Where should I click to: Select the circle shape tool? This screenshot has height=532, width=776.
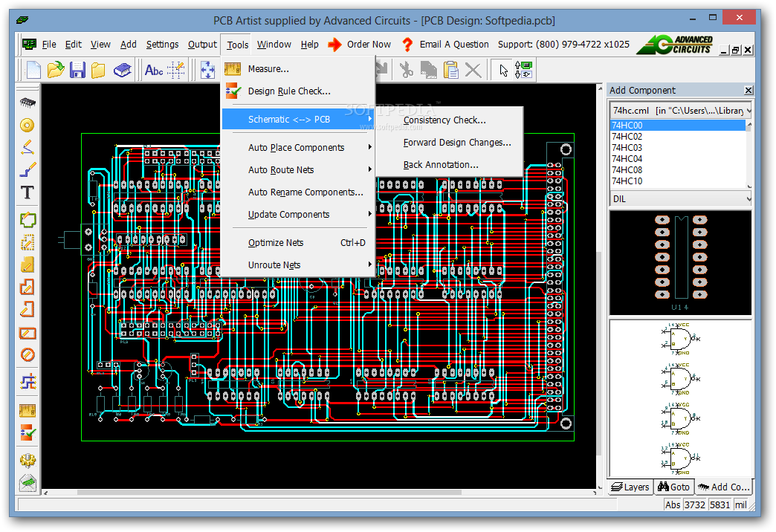click(x=28, y=355)
